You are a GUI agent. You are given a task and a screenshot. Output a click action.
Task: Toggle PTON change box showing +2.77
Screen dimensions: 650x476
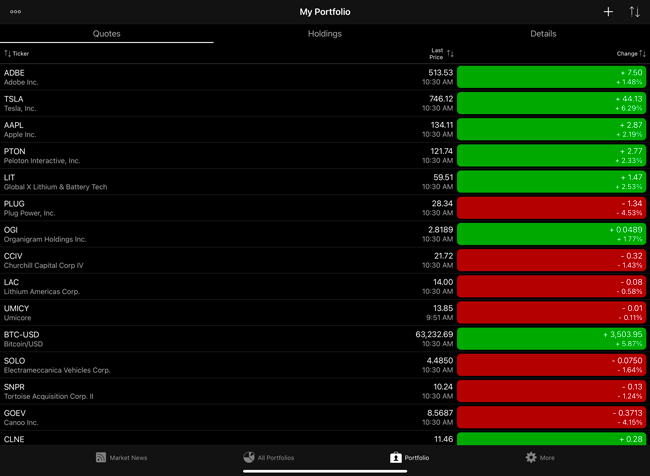(551, 155)
